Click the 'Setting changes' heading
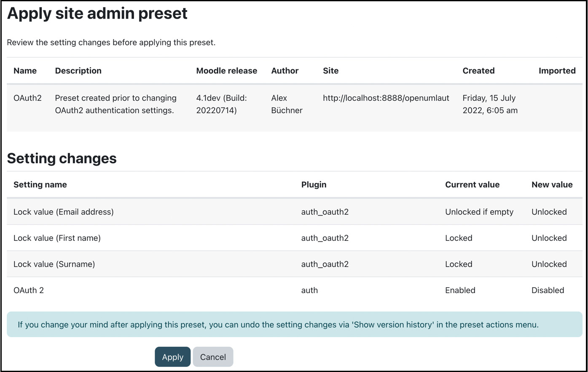The width and height of the screenshot is (588, 372). pyautogui.click(x=62, y=158)
